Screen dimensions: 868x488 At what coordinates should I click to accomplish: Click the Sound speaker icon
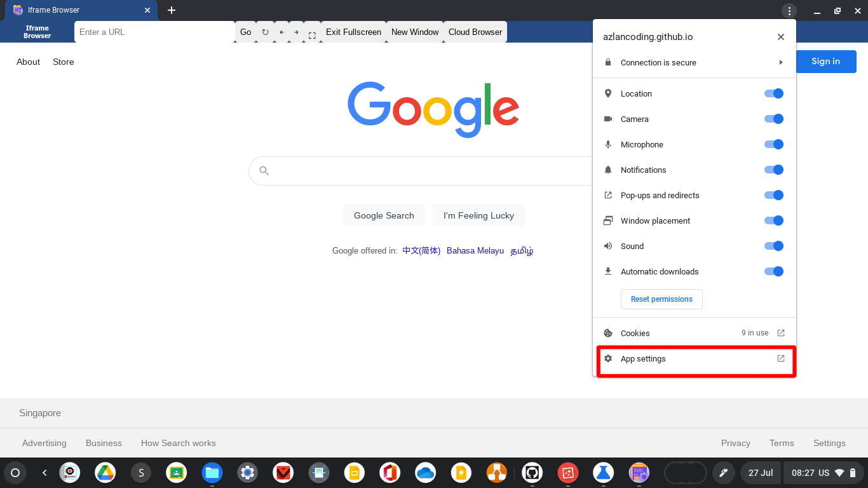pyautogui.click(x=608, y=246)
